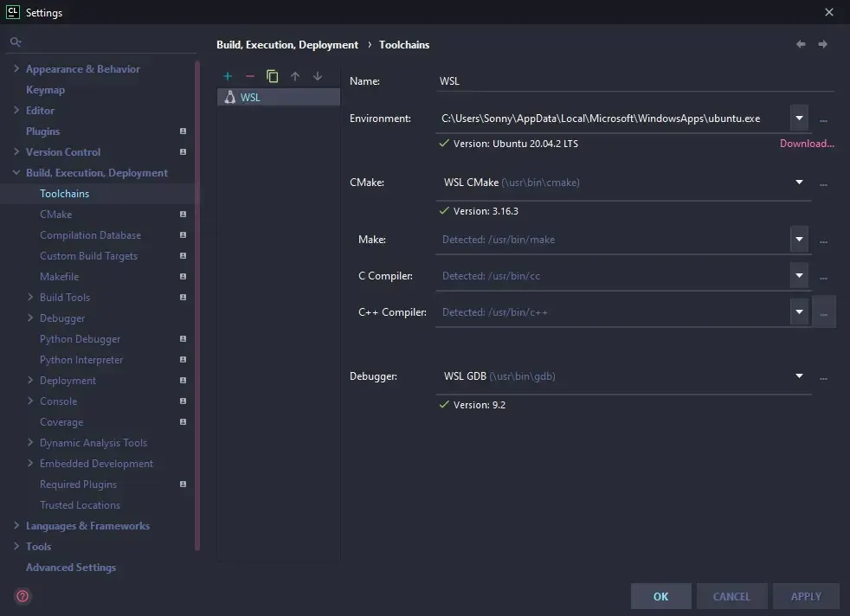Click the Name text field
The width and height of the screenshot is (850, 616).
[636, 81]
